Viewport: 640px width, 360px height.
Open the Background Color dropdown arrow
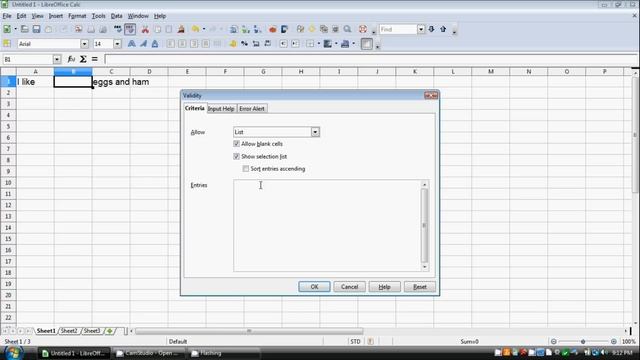[336, 44]
